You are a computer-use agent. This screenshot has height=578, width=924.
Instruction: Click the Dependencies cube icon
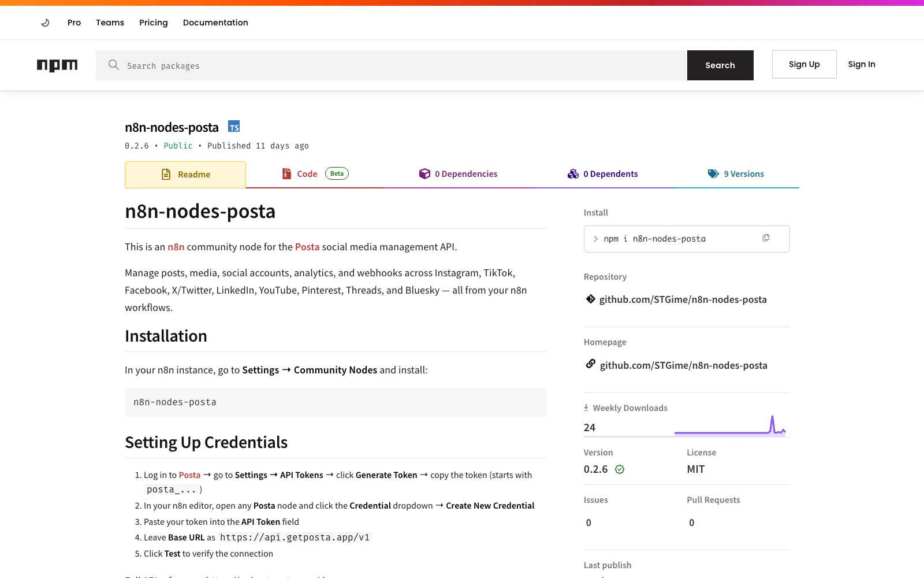[x=424, y=173]
